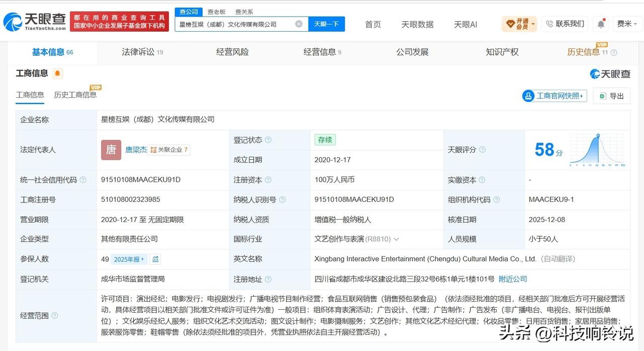The image size is (644, 351).
Task: Click the registration number 510108002323985
Action: tap(130, 199)
